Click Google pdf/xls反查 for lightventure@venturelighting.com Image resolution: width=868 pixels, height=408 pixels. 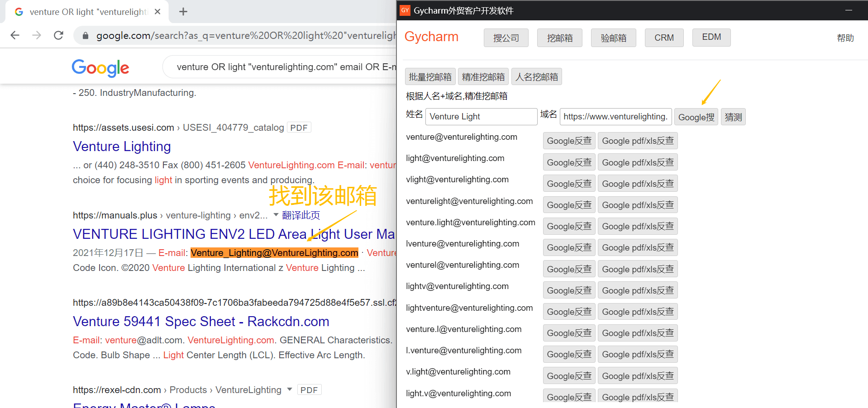tap(638, 312)
